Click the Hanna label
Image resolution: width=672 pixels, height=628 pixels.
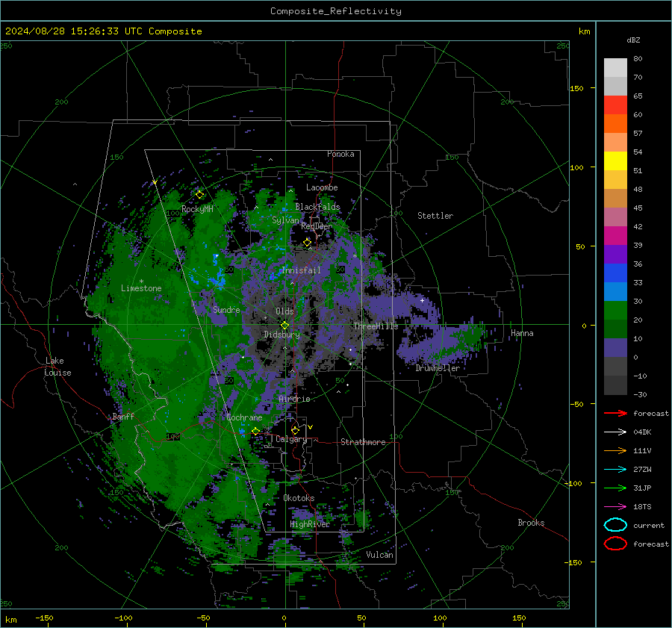[522, 333]
